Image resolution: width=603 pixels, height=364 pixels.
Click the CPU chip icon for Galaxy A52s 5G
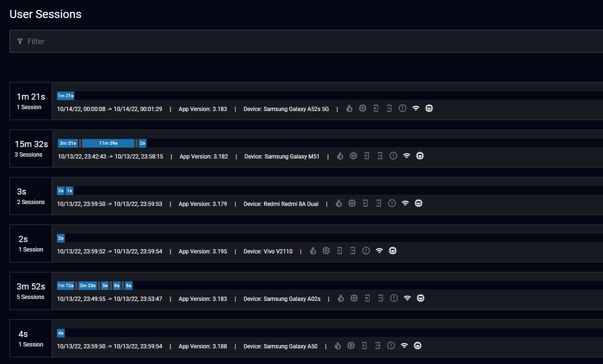tap(363, 108)
